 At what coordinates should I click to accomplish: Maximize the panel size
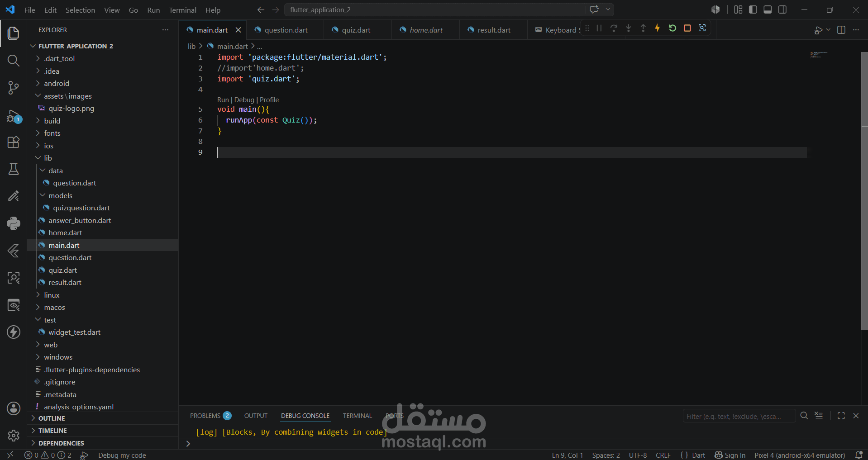[x=841, y=416]
